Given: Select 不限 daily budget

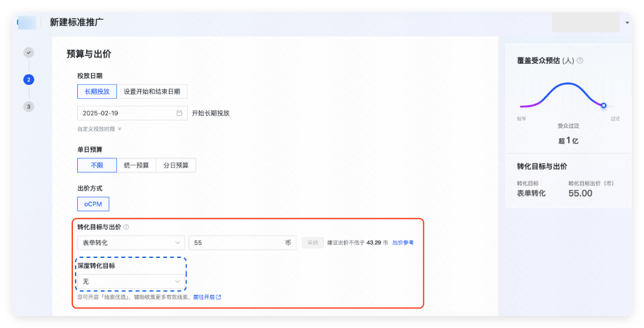Looking at the screenshot, I should (x=97, y=165).
